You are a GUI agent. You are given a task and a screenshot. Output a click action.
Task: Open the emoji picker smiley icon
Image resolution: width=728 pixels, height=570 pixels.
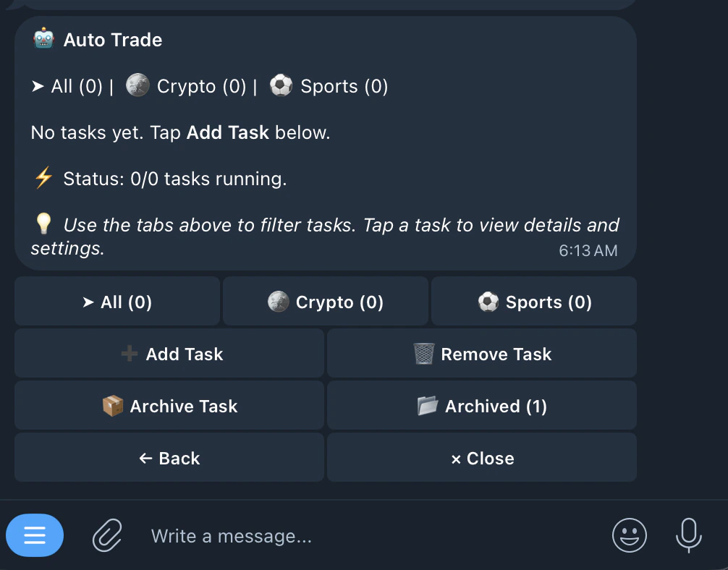point(629,536)
